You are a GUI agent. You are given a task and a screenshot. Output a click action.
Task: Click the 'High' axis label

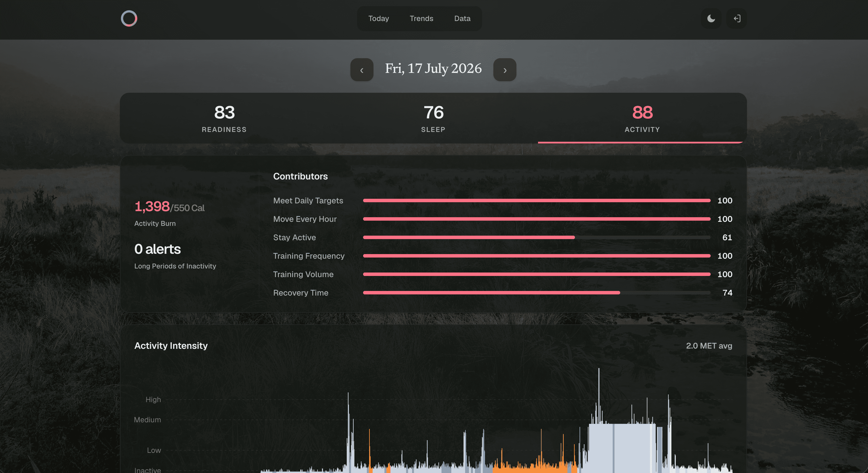(x=153, y=400)
